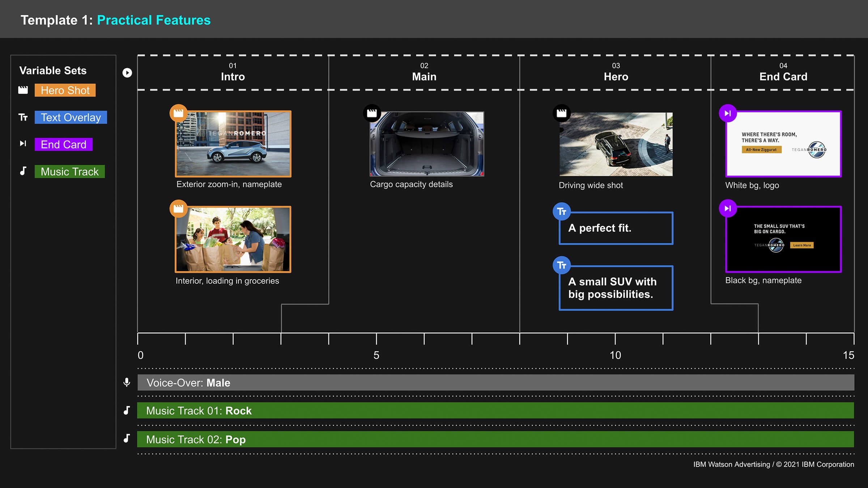Screen dimensions: 868x488
Task: Click the clapperboard badge on the cargo capacity thumbnail
Action: [372, 113]
